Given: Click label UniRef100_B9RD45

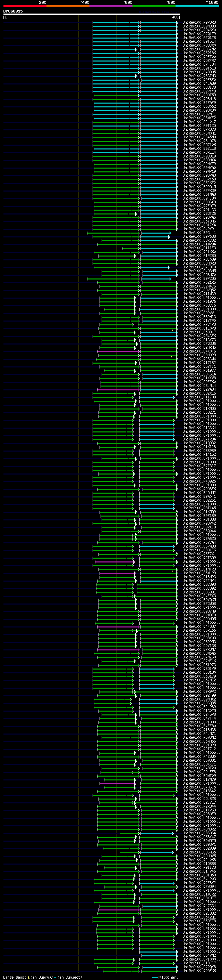Looking at the screenshot, I should pyautogui.click(x=199, y=187).
